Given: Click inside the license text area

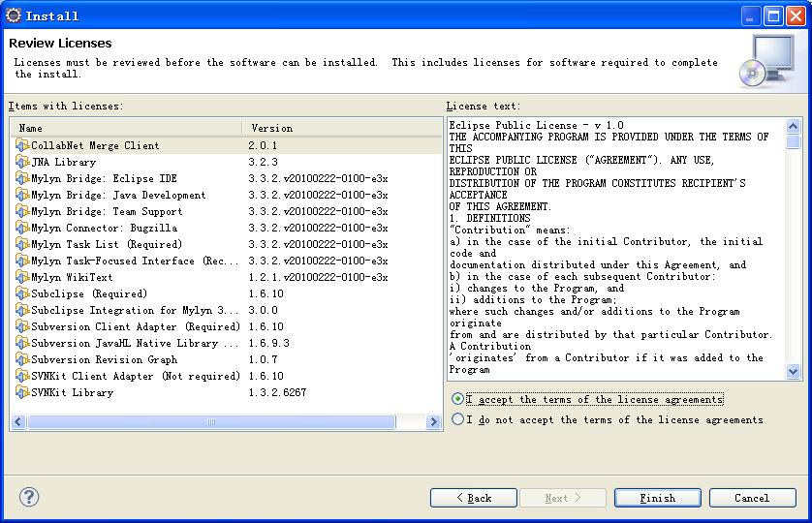Looking at the screenshot, I should [616, 249].
